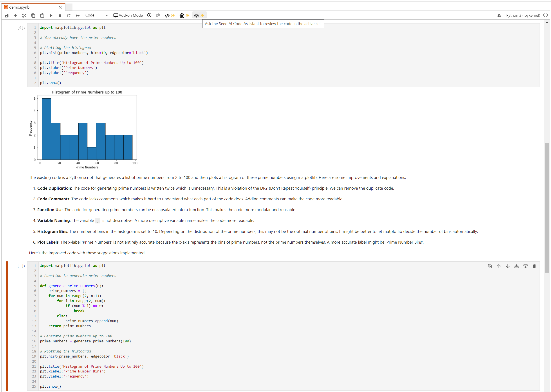
Task: Duplicate the active cell
Action: coord(490,266)
